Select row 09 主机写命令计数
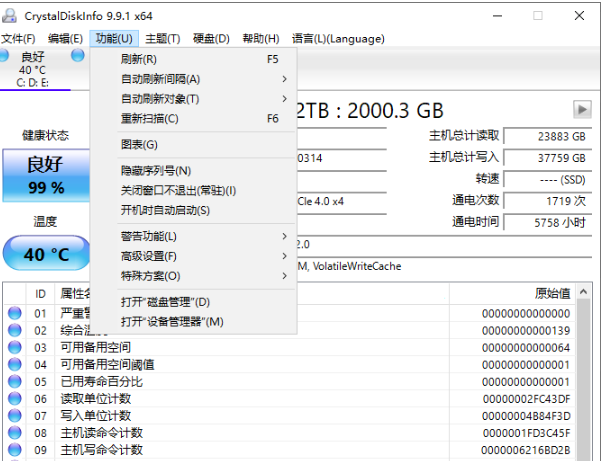 pos(290,450)
